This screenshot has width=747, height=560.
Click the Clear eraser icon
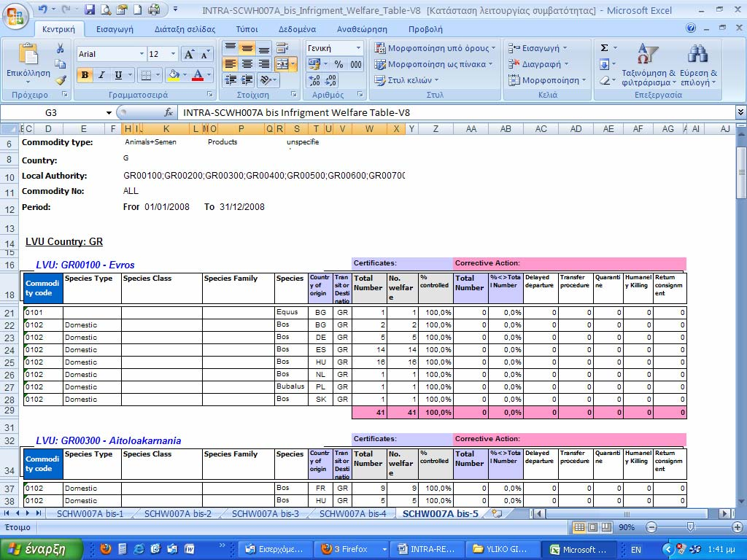click(604, 80)
